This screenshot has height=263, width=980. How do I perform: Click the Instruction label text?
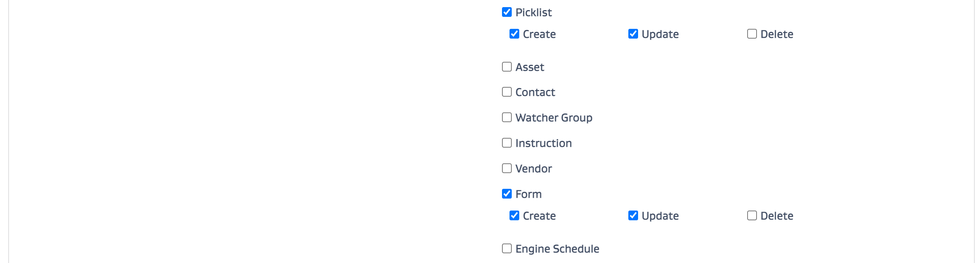[543, 143]
